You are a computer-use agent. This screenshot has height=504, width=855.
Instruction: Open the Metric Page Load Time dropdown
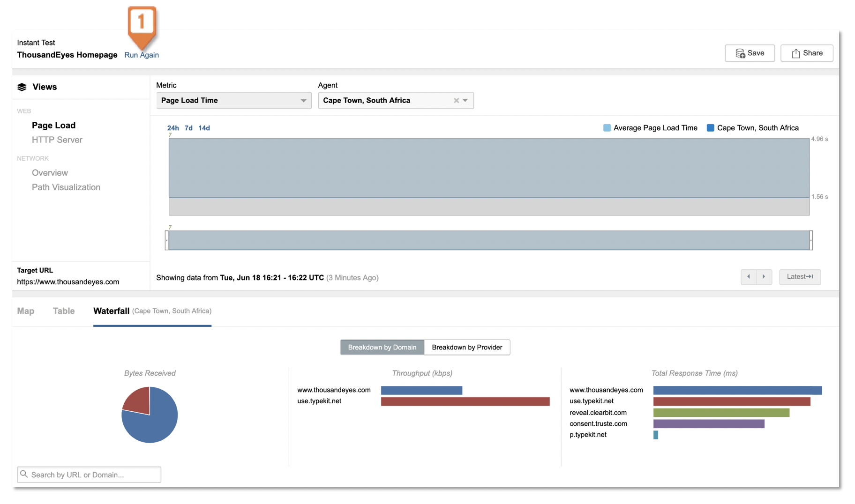click(x=234, y=100)
